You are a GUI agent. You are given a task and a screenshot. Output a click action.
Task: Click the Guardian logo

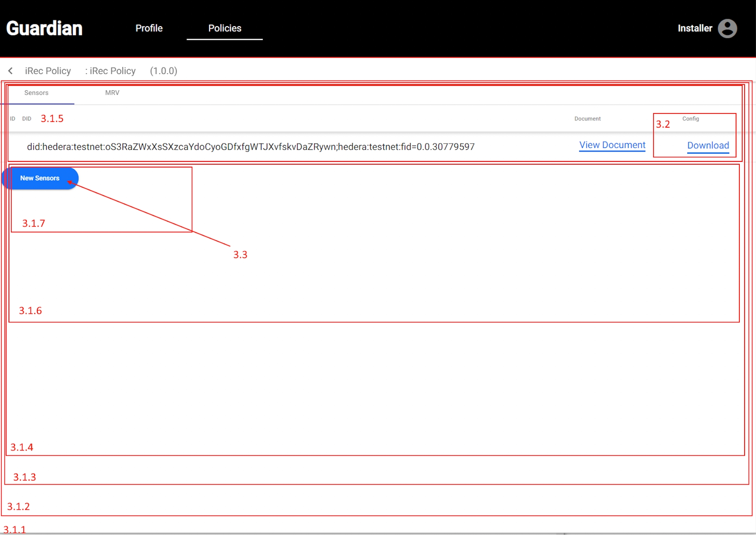click(44, 28)
